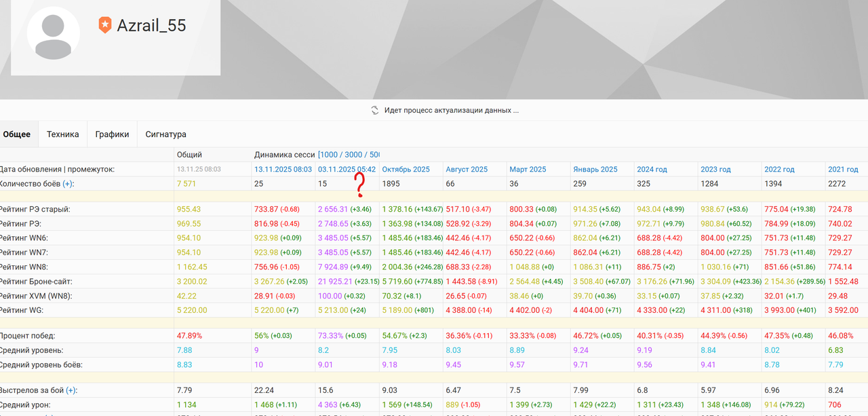Click the Рейтинг WG row label
The width and height of the screenshot is (868, 416).
click(23, 310)
